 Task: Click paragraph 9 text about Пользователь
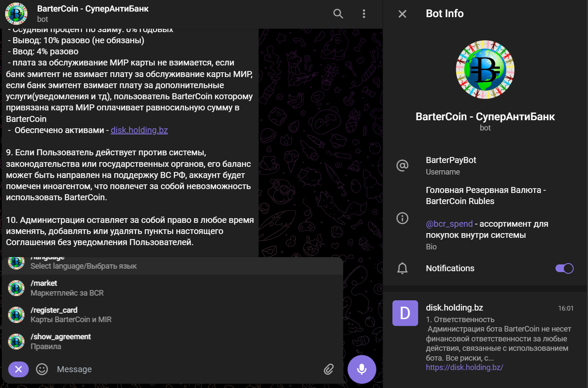(x=128, y=175)
